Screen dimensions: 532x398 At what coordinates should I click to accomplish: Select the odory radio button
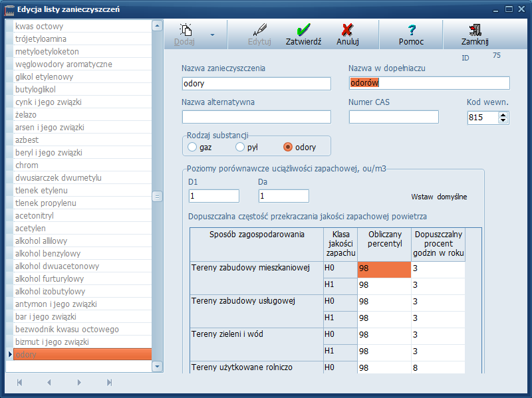pos(288,147)
